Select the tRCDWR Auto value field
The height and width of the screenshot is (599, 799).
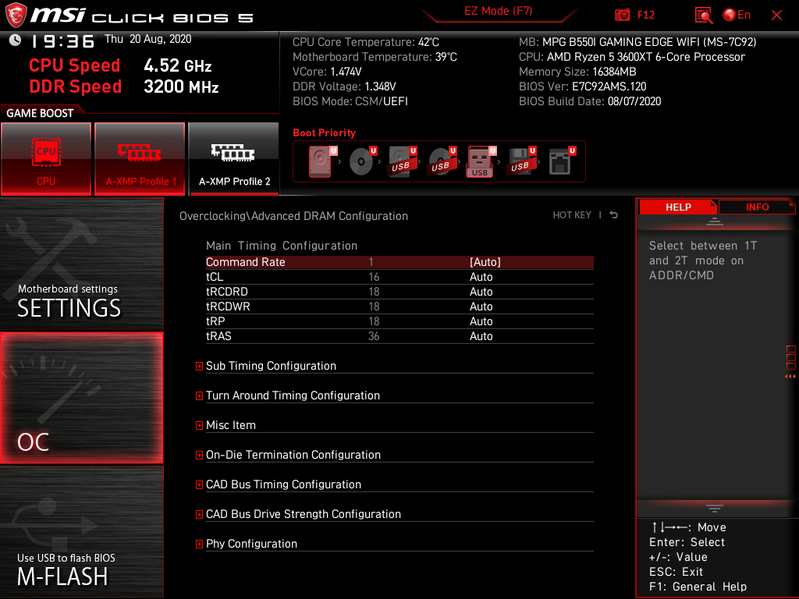pos(481,307)
